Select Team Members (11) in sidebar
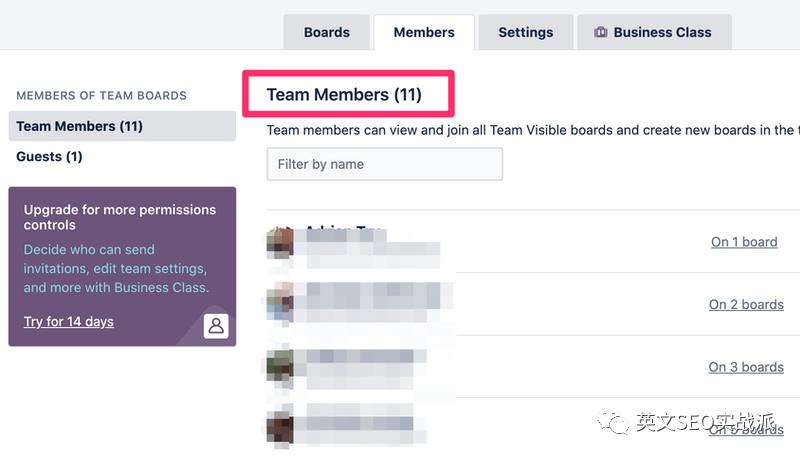 [122, 126]
